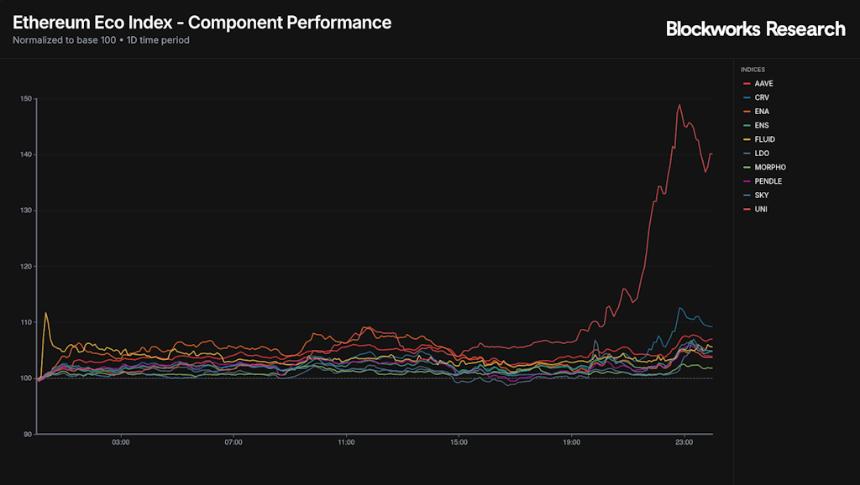The image size is (860, 485).
Task: Click the ENS green legend marker
Action: coord(746,125)
